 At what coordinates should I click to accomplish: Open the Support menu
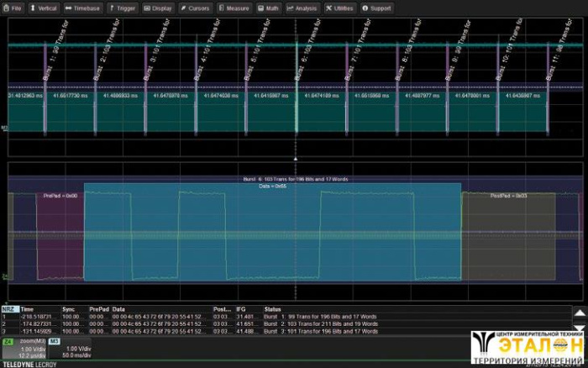pos(377,8)
